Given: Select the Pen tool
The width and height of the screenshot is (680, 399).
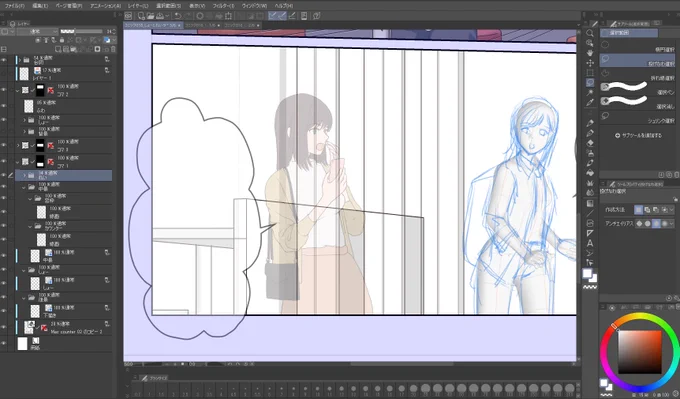Looking at the screenshot, I should (590, 124).
